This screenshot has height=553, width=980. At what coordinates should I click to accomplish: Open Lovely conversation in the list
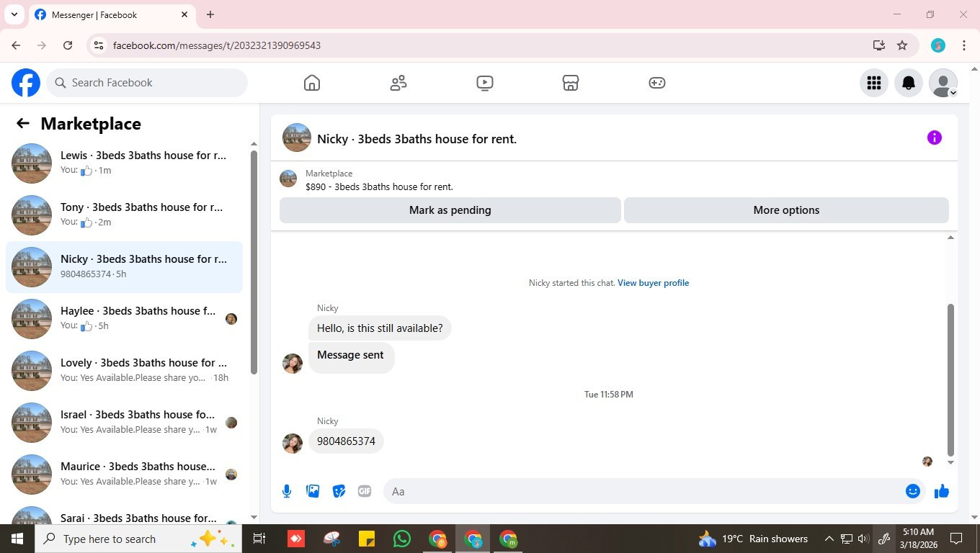(124, 371)
